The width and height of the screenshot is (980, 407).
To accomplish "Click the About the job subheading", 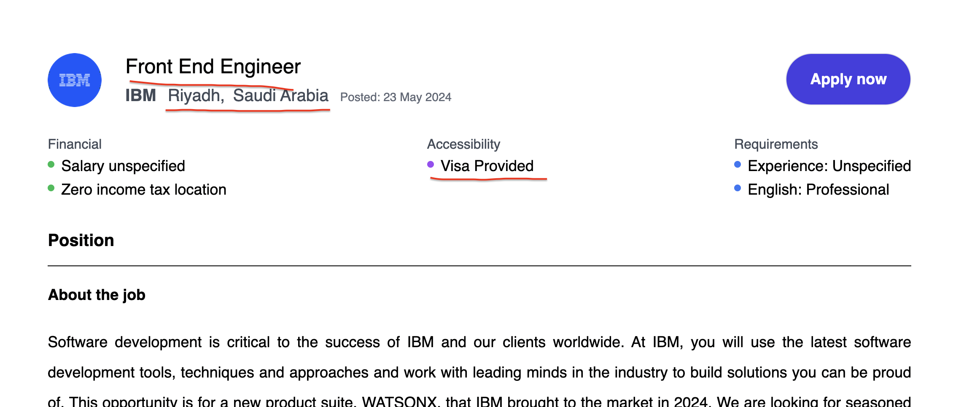I will [x=97, y=295].
